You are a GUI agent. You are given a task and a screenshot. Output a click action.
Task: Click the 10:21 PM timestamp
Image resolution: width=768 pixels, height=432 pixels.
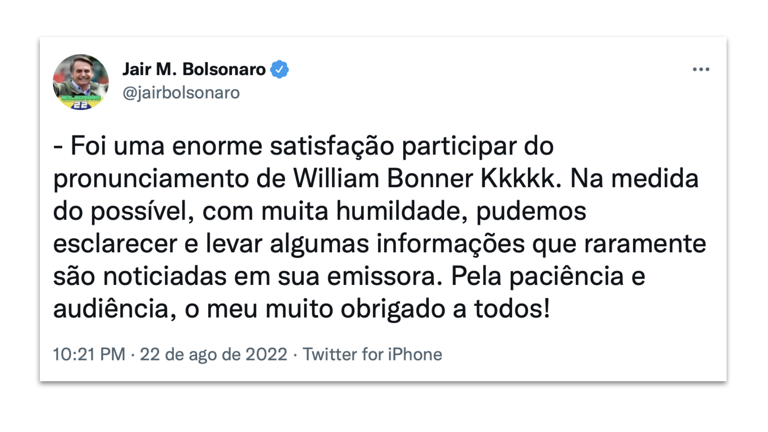pos(89,354)
